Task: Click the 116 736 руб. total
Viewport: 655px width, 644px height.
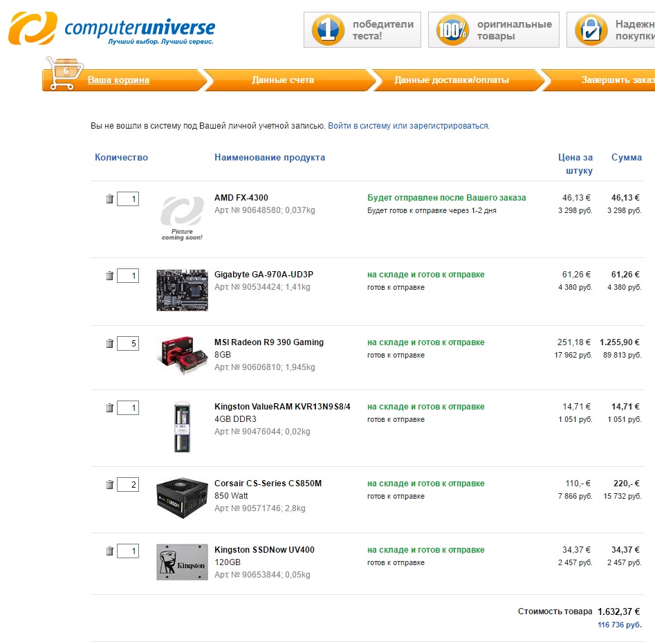Action: coord(620,625)
